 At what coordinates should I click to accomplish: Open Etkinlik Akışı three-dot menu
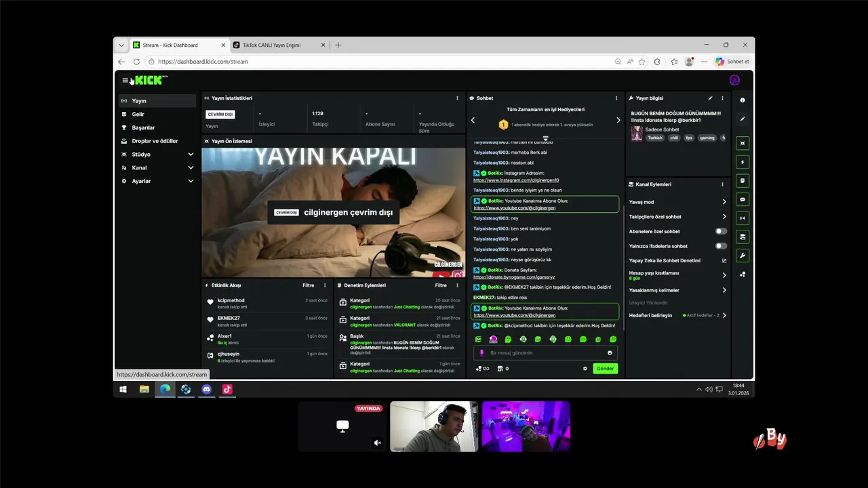pos(325,285)
